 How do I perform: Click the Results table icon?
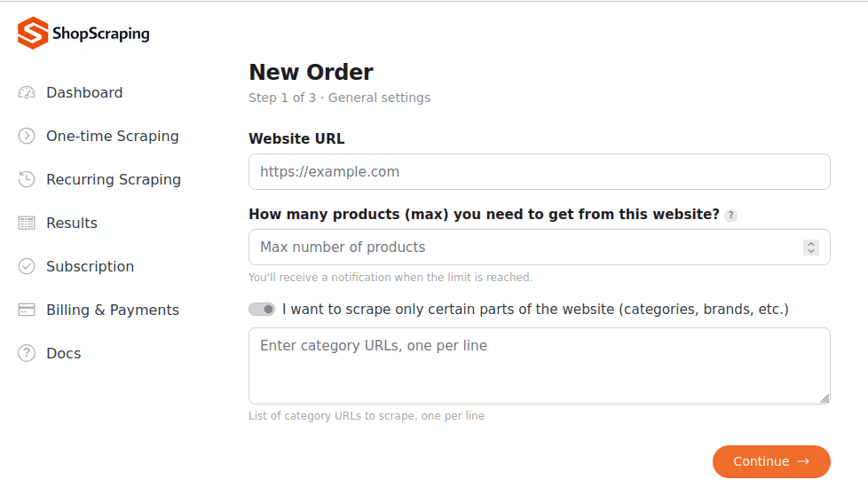point(27,223)
